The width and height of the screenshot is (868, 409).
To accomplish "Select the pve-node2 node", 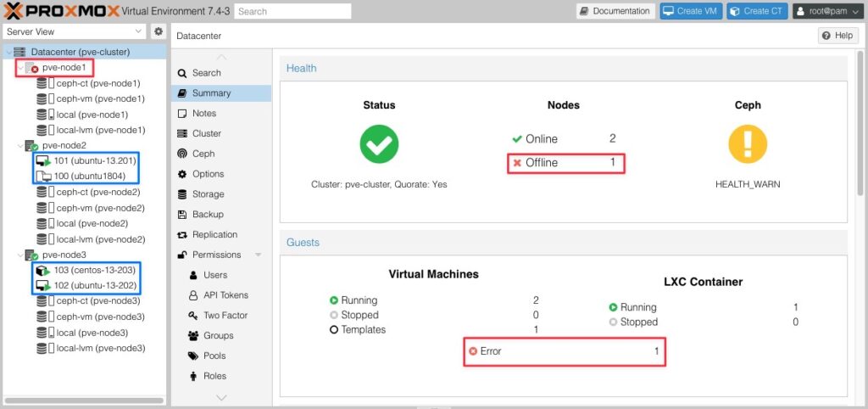I will pos(57,146).
